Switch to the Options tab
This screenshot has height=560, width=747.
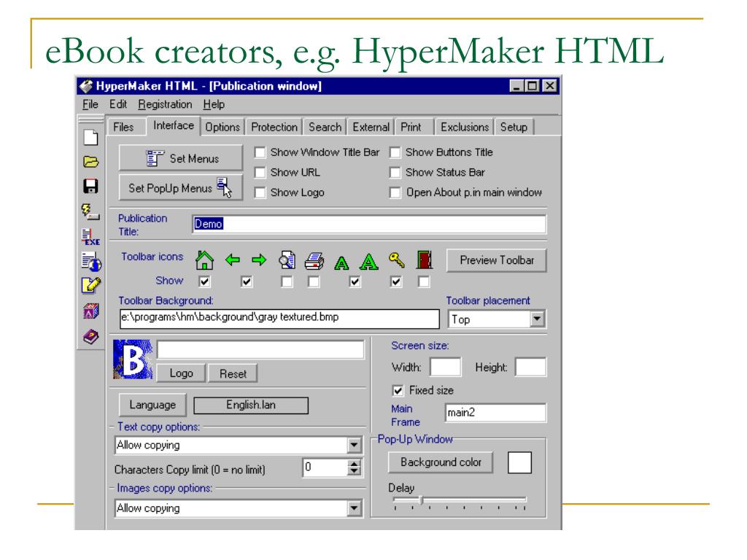pos(222,127)
